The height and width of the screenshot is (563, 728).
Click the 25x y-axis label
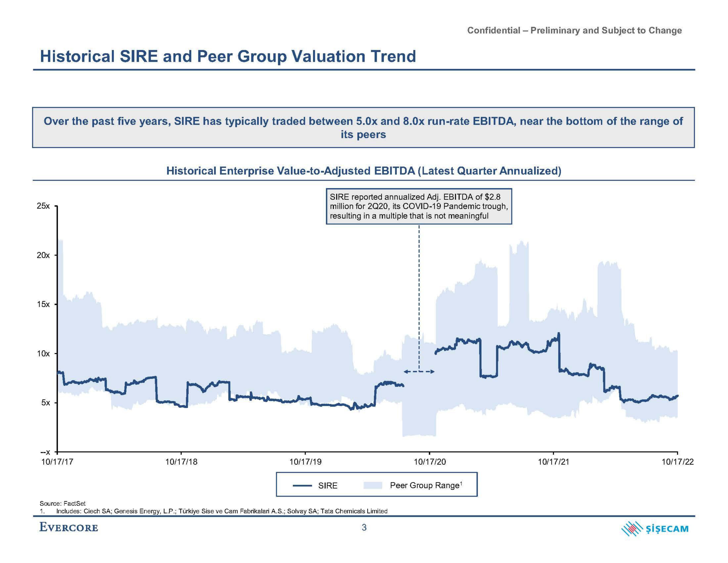tap(43, 206)
